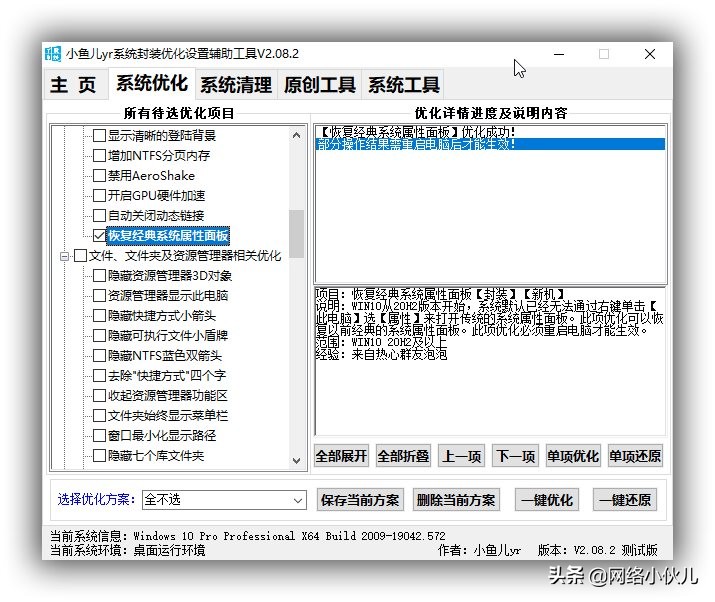Click the 全部展开 button
The width and height of the screenshot is (715, 602).
(341, 456)
